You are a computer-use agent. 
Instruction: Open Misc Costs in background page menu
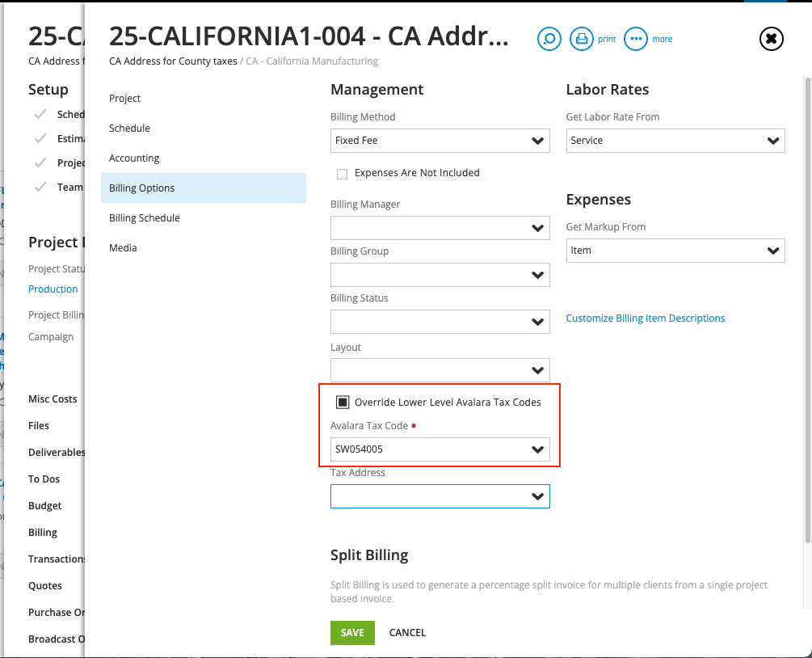click(53, 399)
